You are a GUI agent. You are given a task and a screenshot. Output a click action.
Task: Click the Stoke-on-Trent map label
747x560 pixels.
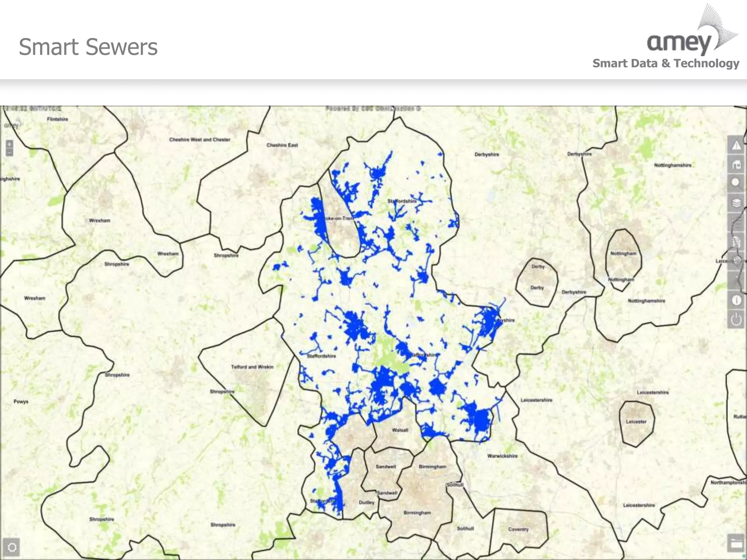(x=339, y=218)
